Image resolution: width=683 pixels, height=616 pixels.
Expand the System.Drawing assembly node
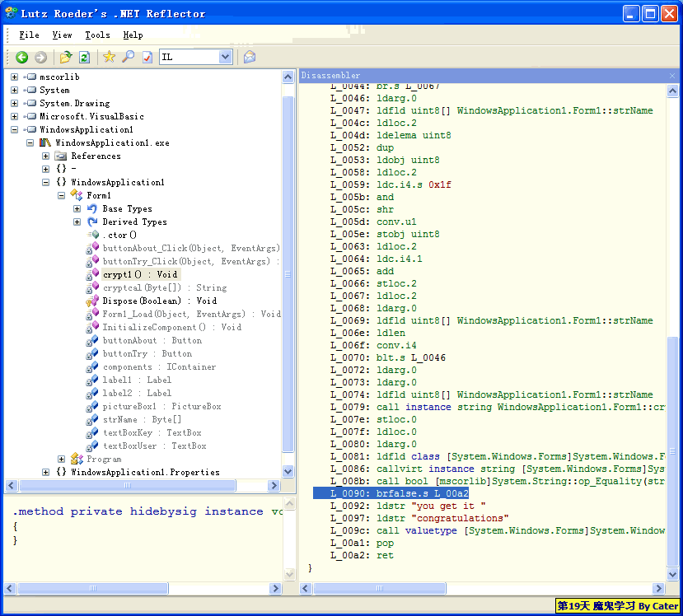(14, 103)
